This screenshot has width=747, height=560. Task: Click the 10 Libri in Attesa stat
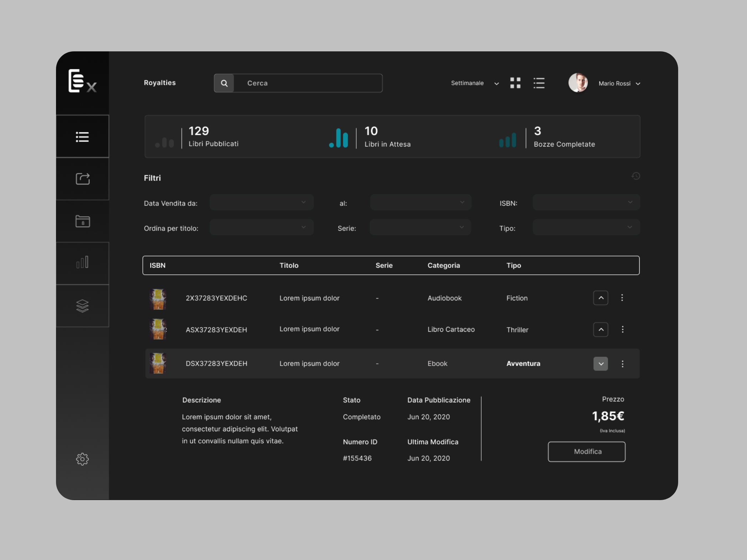click(387, 137)
